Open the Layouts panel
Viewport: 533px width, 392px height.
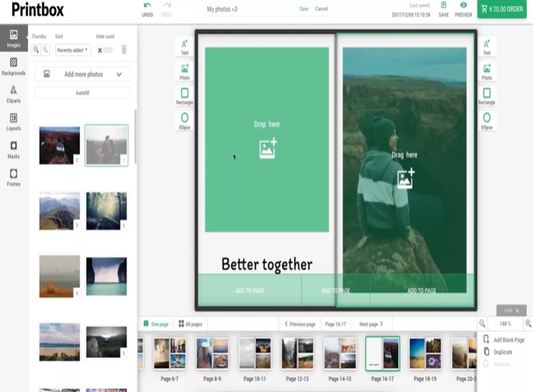pyautogui.click(x=14, y=121)
